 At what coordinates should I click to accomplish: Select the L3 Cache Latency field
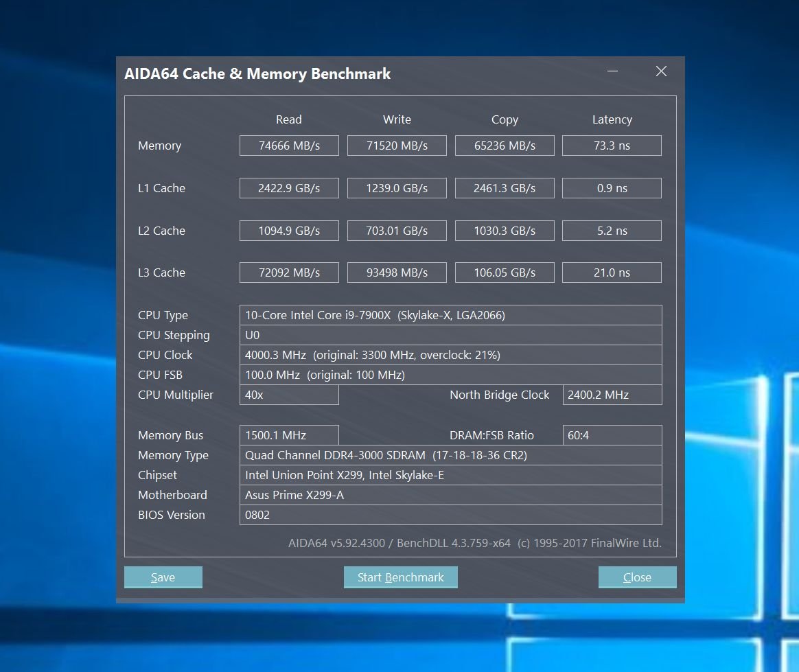[612, 273]
